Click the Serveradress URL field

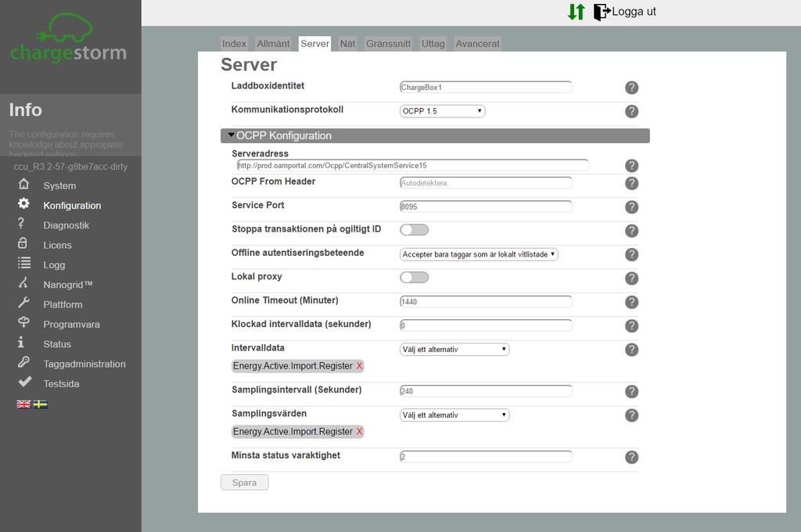tap(413, 165)
